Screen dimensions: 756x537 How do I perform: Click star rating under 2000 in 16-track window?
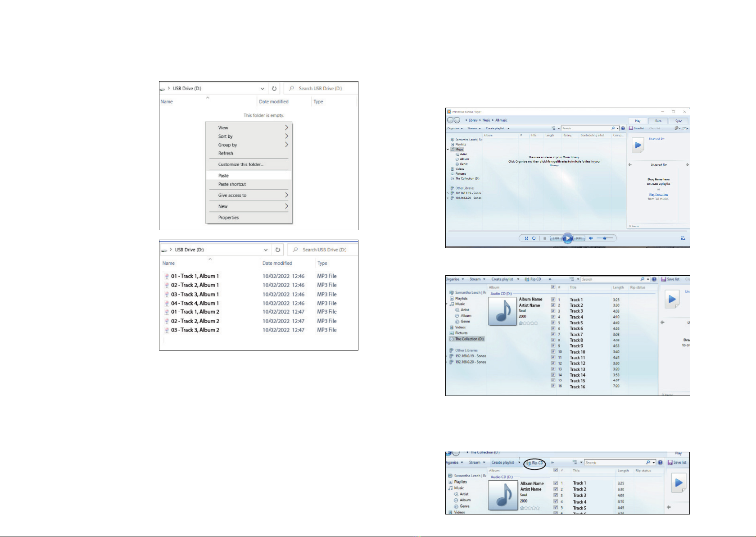click(528, 323)
